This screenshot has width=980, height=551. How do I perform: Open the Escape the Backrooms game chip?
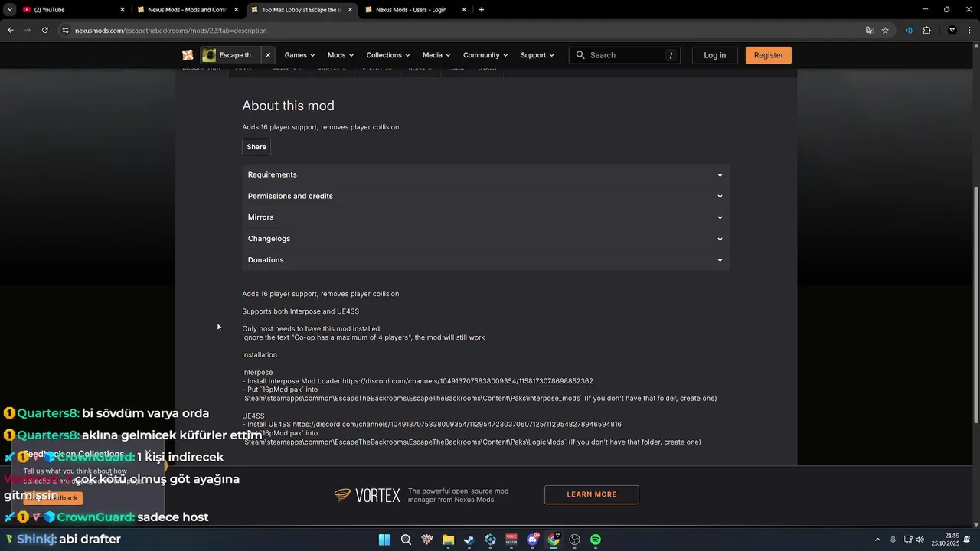[230, 55]
